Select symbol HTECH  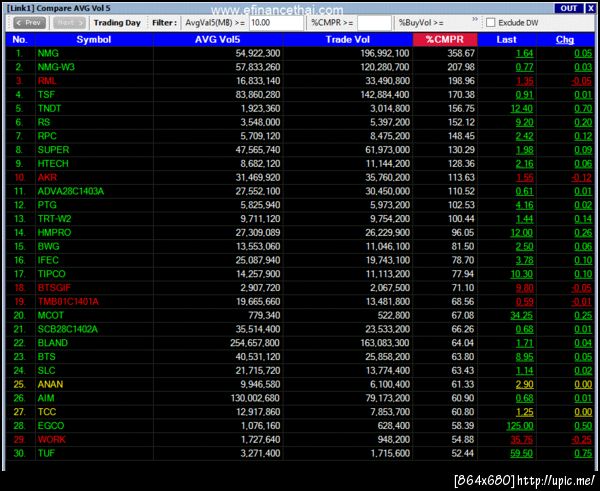53,164
